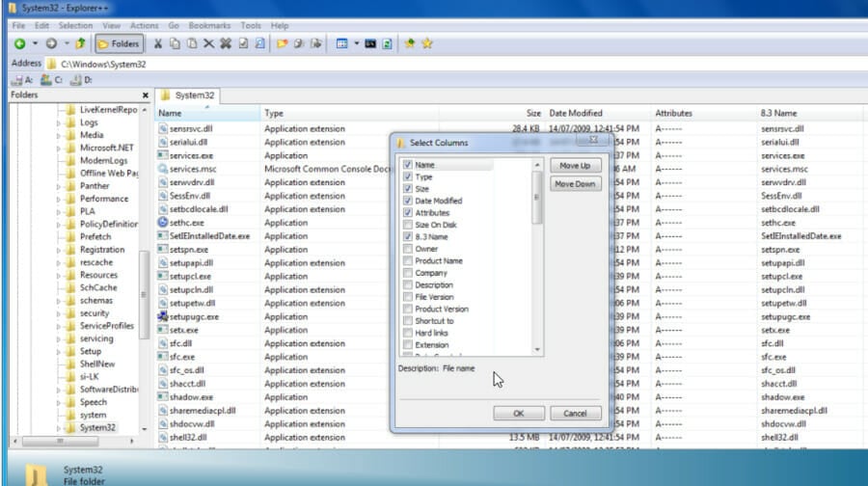The image size is (868, 486).
Task: Click the Paste toolbar icon
Action: (x=192, y=43)
